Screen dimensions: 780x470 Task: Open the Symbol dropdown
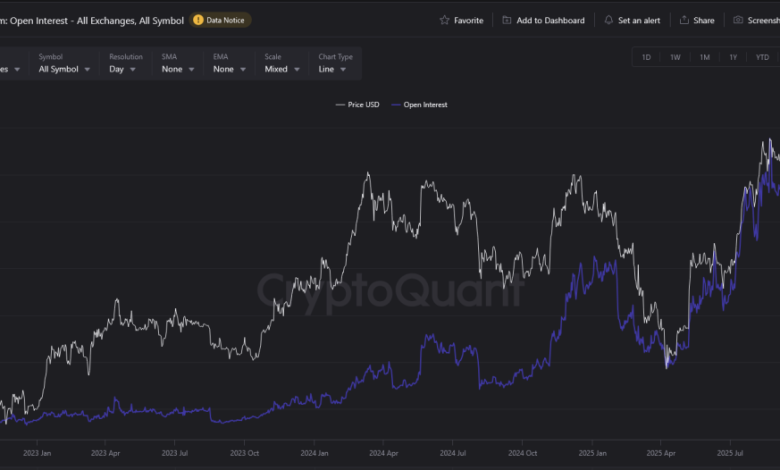point(65,69)
